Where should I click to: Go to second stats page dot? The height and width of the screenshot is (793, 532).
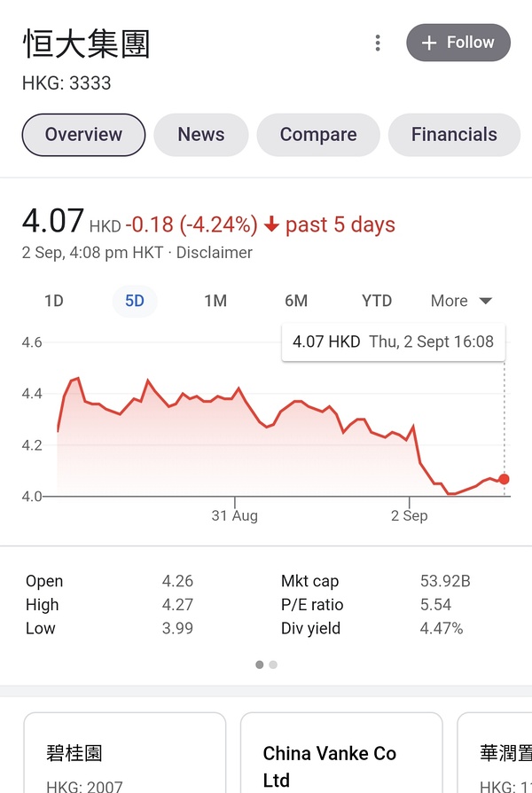tap(273, 664)
